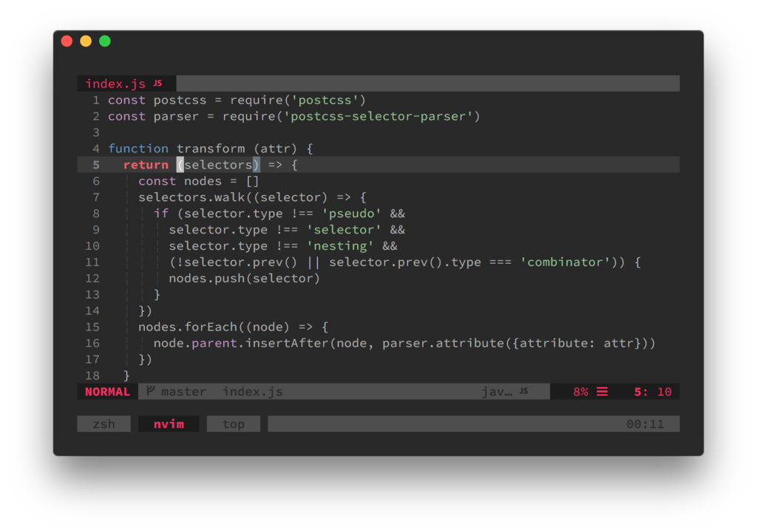757x532 pixels.
Task: Click line number 5 in the gutter
Action: pos(96,165)
